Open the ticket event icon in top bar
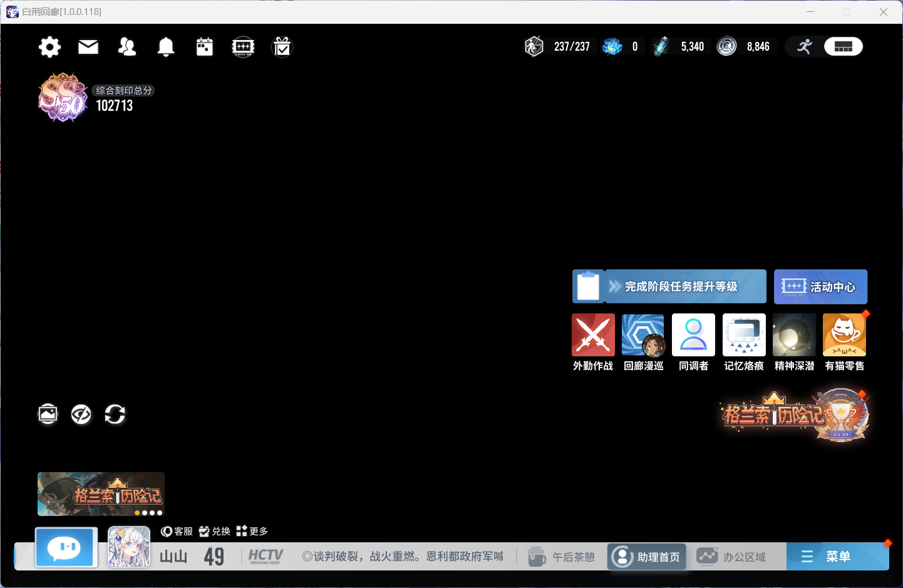Image resolution: width=903 pixels, height=588 pixels. [x=243, y=47]
